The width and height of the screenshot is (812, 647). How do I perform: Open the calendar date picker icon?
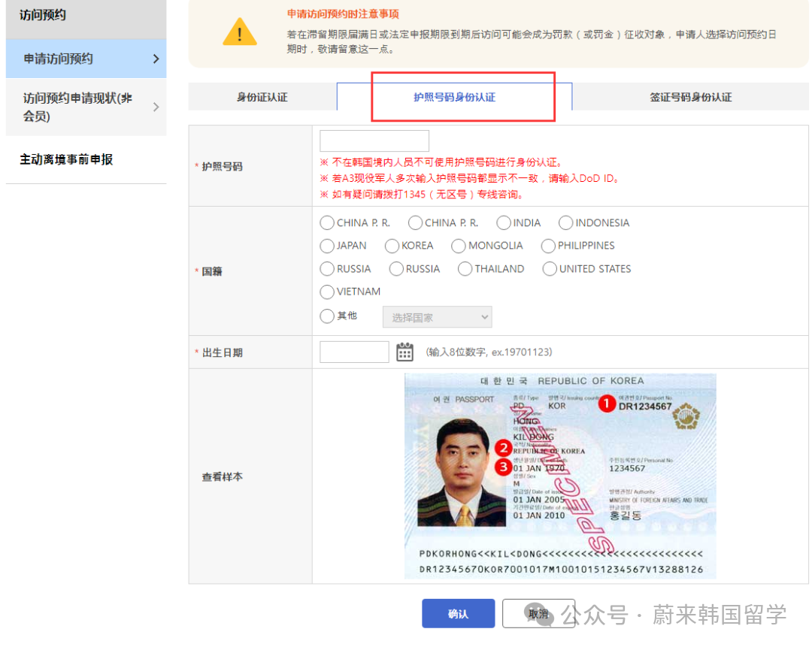(x=404, y=351)
